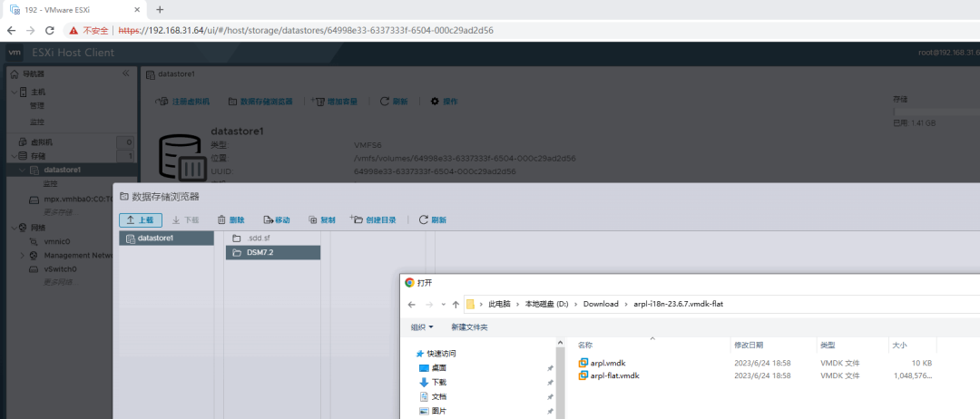This screenshot has height=419, width=980.
Task: Click the not-secure warning icon
Action: pyautogui.click(x=73, y=30)
